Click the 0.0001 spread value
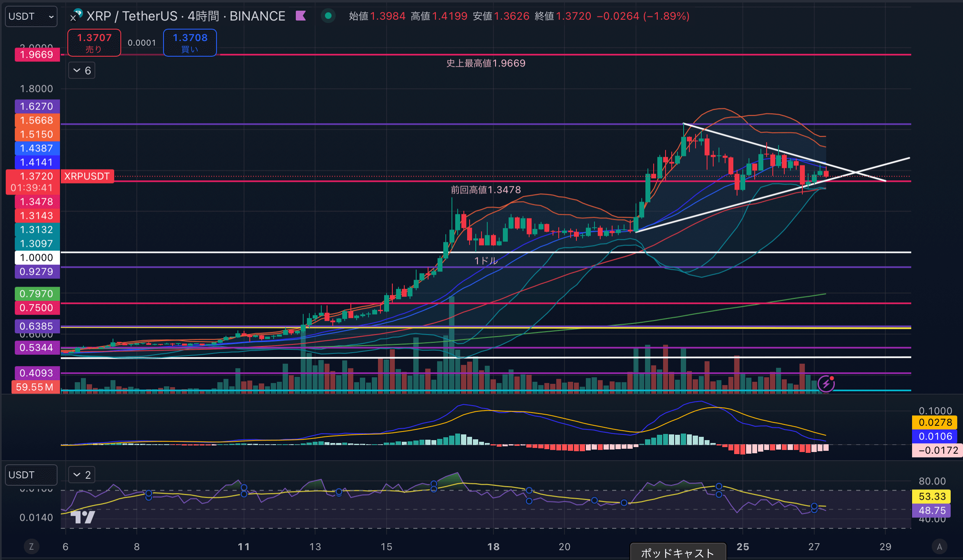 [x=142, y=43]
